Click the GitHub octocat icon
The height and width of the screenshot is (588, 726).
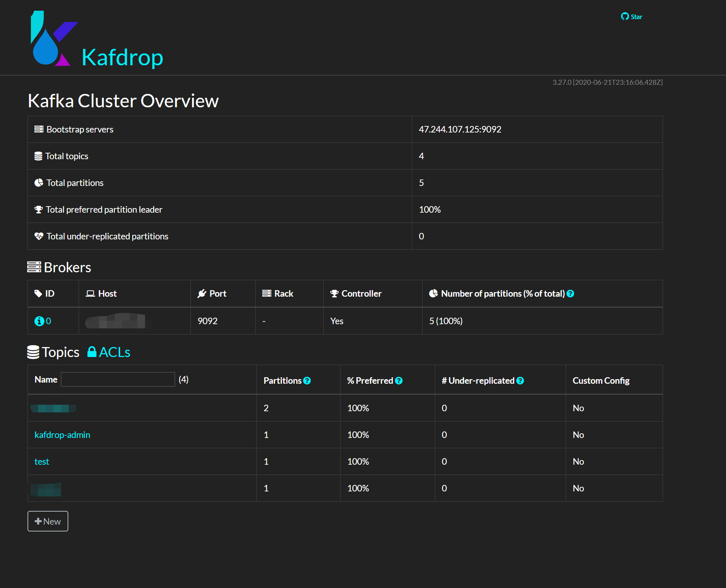click(625, 16)
